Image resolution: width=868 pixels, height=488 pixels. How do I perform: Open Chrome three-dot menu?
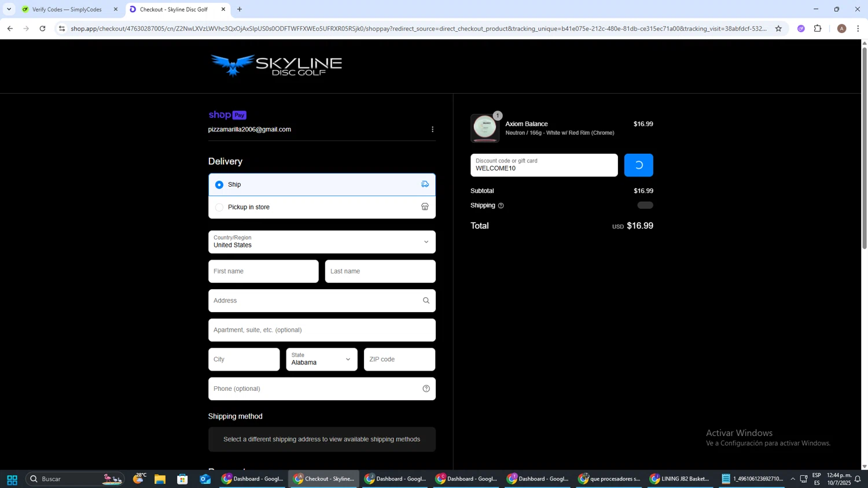pos(858,28)
